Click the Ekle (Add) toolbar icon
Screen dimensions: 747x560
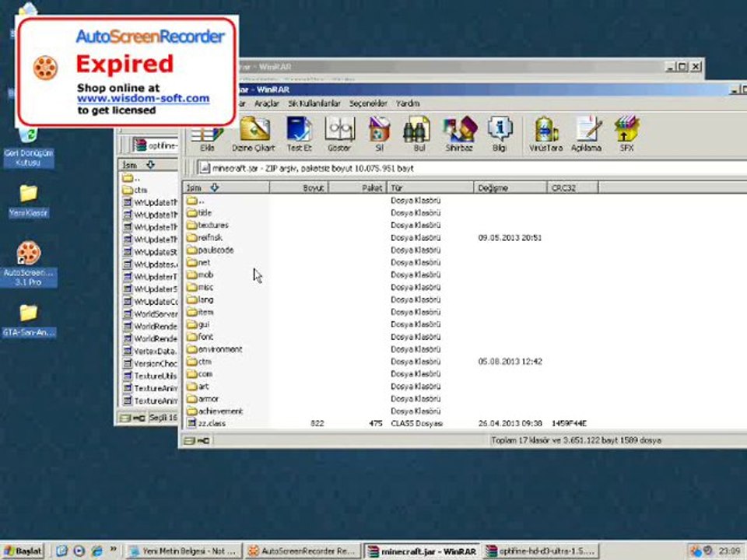(x=207, y=135)
